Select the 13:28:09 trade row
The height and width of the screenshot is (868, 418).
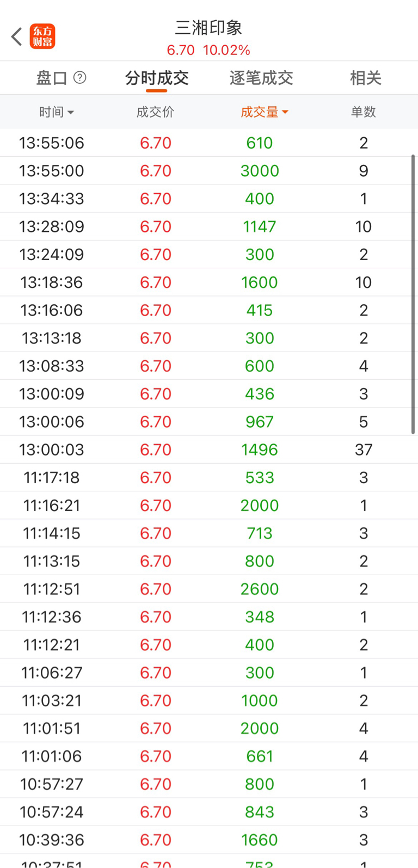pos(209,226)
